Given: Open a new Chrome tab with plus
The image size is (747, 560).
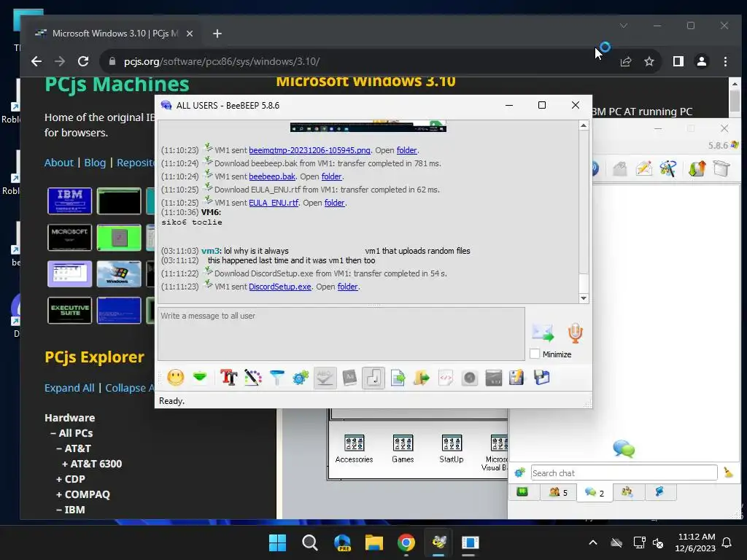Looking at the screenshot, I should (x=217, y=34).
